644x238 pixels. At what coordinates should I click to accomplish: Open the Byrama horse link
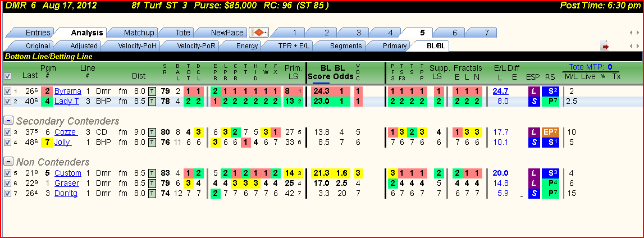point(68,91)
